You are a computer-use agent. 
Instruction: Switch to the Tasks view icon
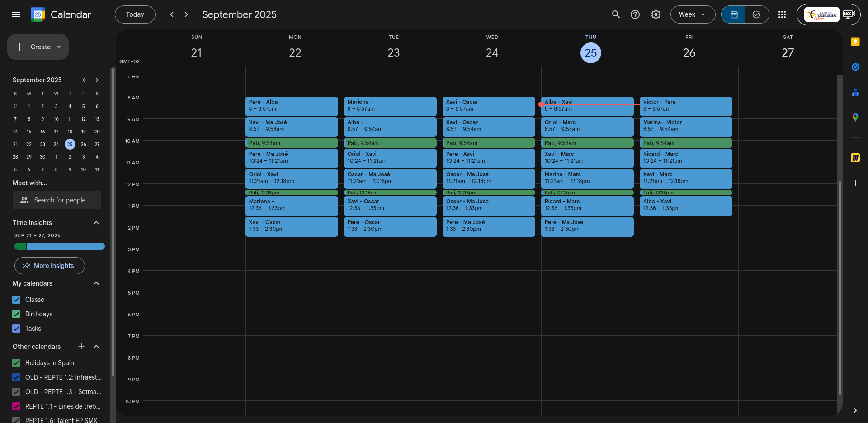coord(756,14)
